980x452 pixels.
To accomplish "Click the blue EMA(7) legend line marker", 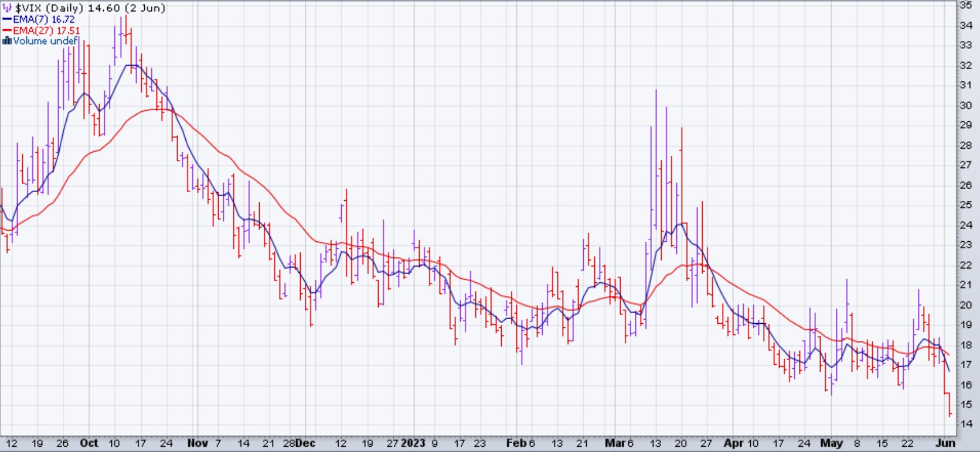I will [7, 19].
